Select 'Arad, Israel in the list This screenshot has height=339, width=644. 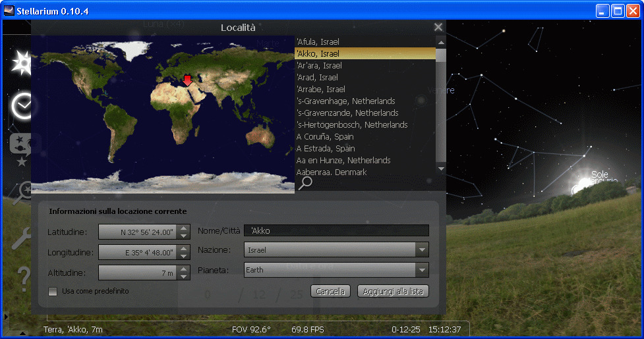365,78
